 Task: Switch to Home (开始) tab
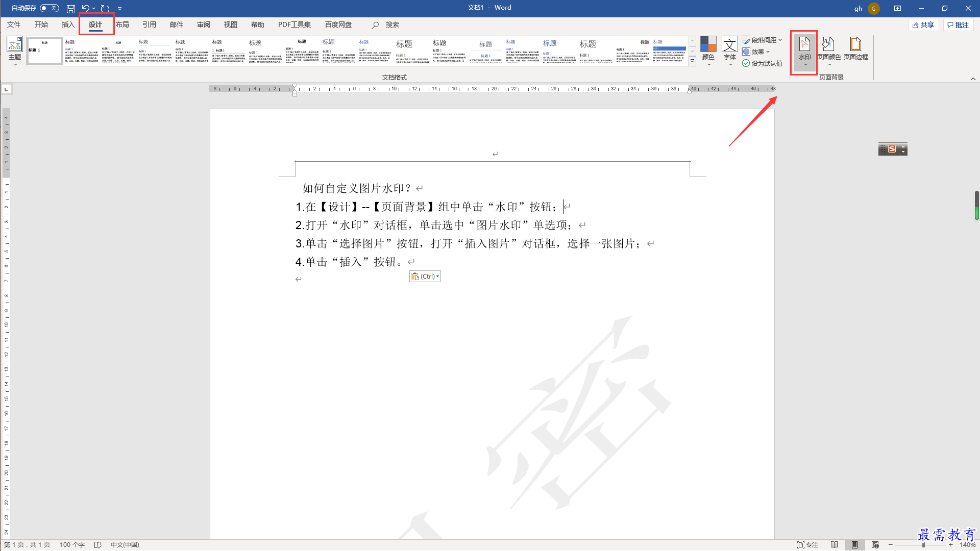41,24
